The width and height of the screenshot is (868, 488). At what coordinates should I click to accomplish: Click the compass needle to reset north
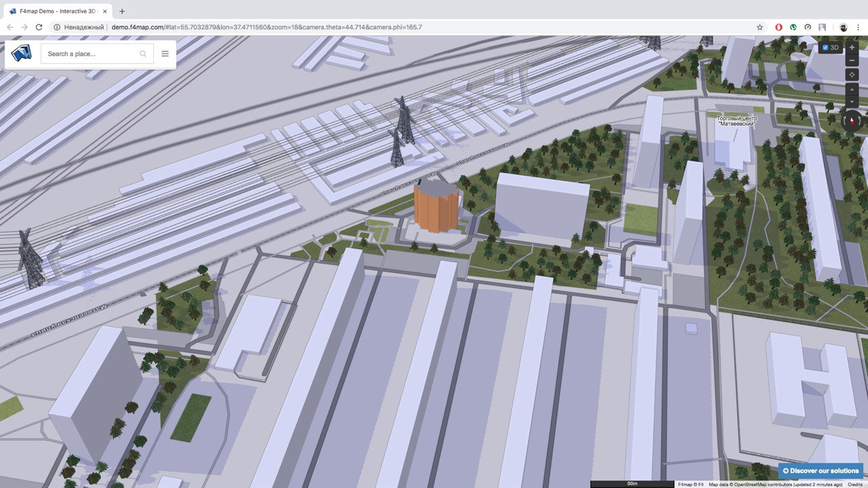(852, 121)
